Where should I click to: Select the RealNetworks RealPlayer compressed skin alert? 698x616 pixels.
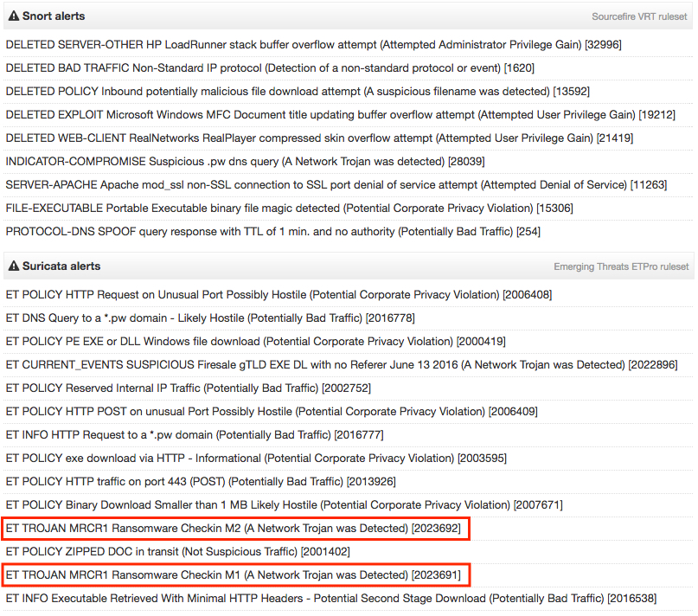(319, 138)
